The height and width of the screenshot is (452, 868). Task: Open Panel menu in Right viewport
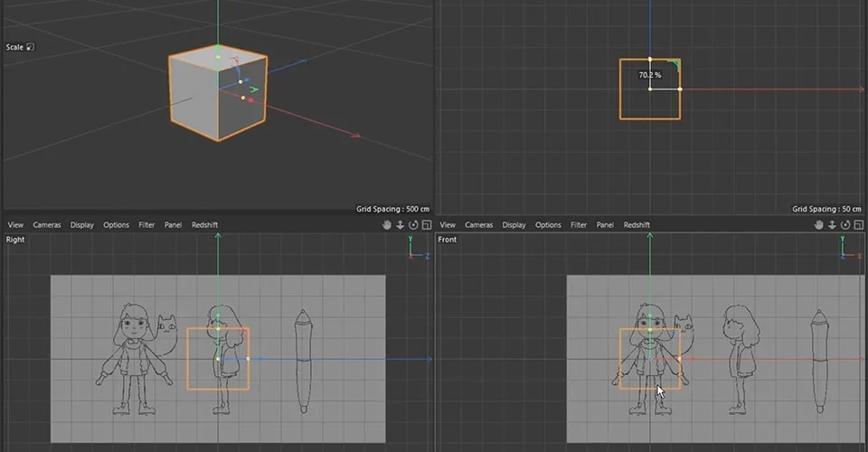[x=173, y=224]
